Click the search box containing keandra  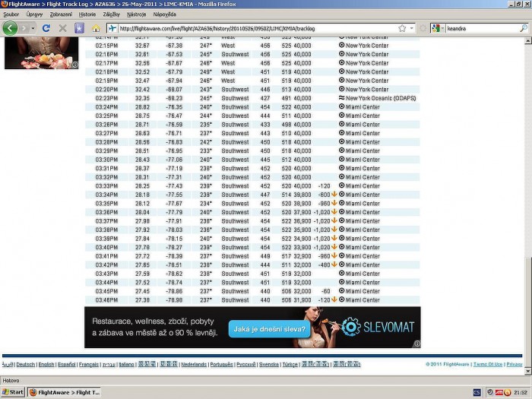(x=483, y=29)
